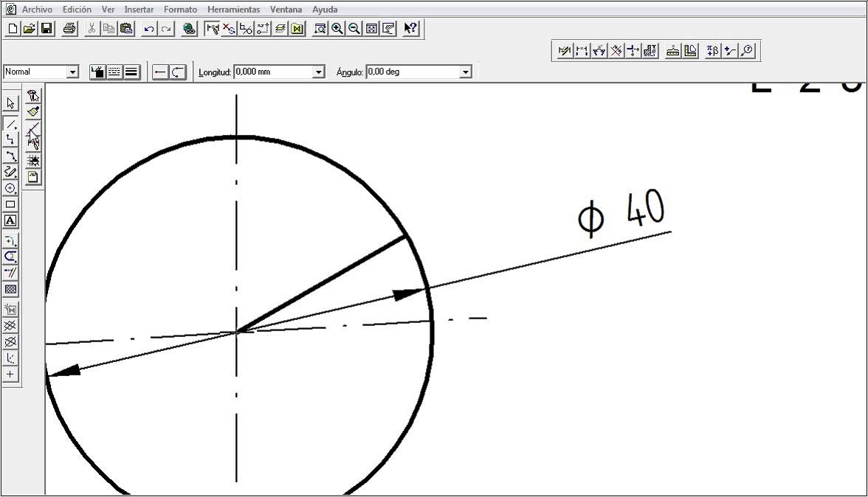
Task: Print the drawing
Action: coord(69,29)
